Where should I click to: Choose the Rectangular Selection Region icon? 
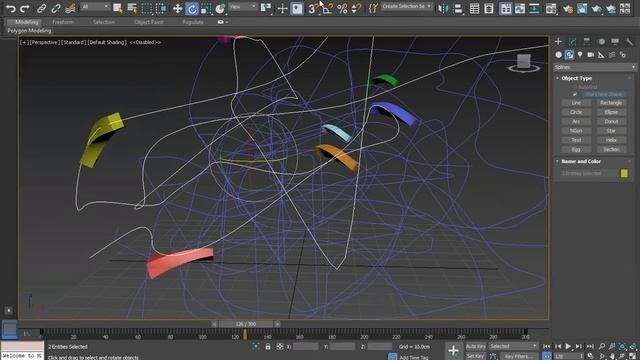pyautogui.click(x=147, y=8)
